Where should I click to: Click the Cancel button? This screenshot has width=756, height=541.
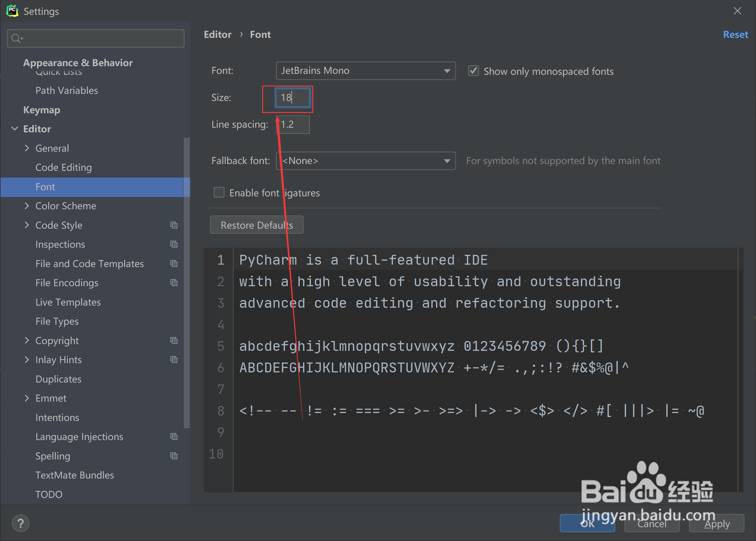pos(652,523)
